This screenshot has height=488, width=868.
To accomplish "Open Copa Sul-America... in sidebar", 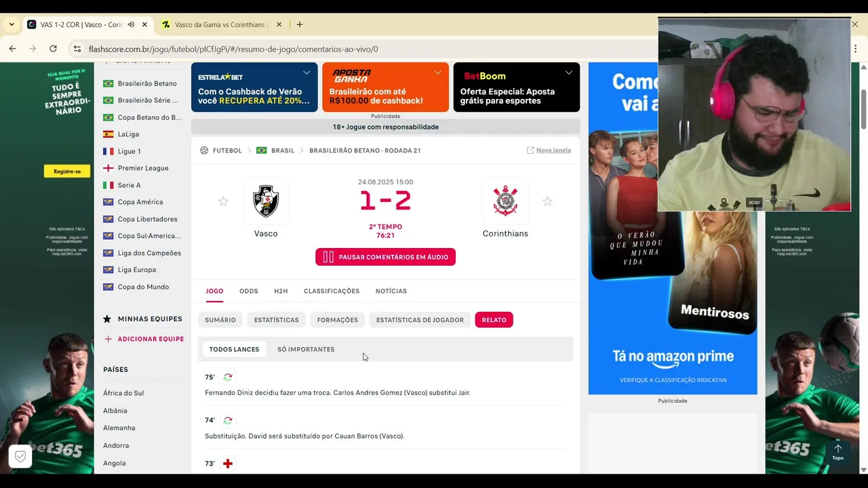I will pyautogui.click(x=142, y=236).
